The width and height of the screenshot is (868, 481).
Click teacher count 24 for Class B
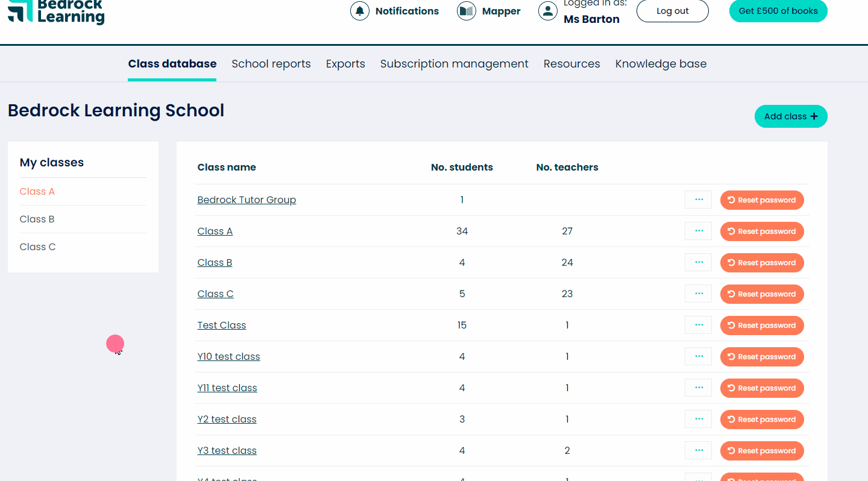pos(567,263)
